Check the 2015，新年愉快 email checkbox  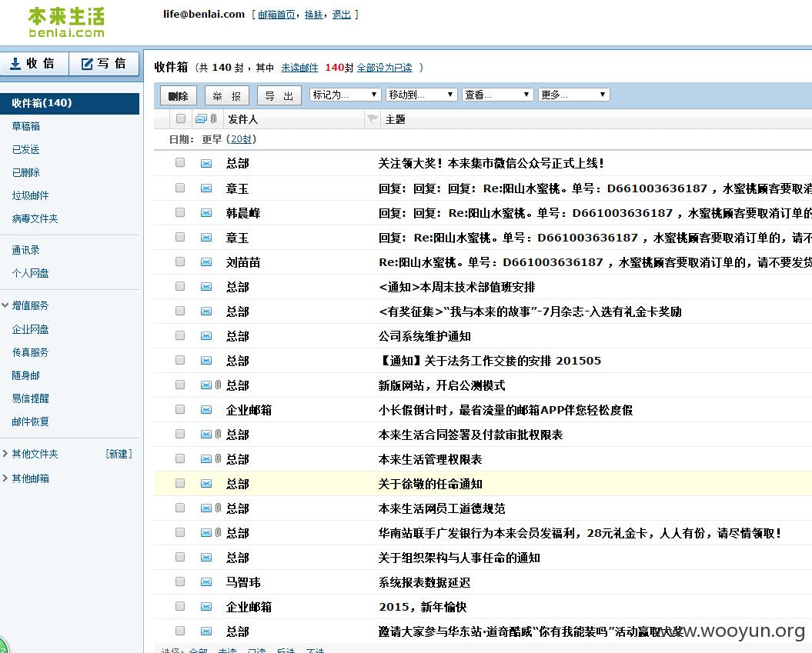pyautogui.click(x=180, y=606)
